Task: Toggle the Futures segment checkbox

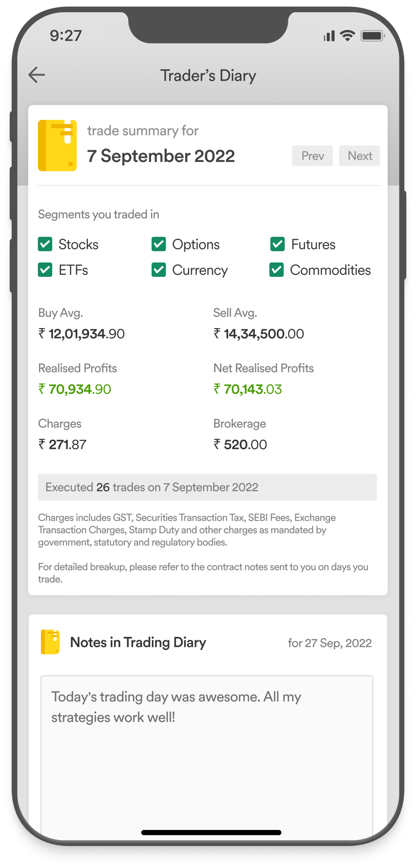Action: [278, 244]
